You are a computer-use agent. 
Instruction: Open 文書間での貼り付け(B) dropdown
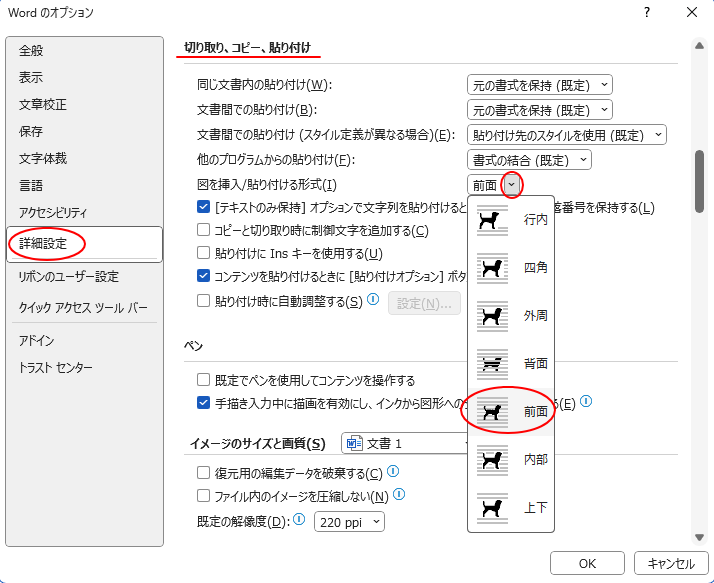point(540,110)
